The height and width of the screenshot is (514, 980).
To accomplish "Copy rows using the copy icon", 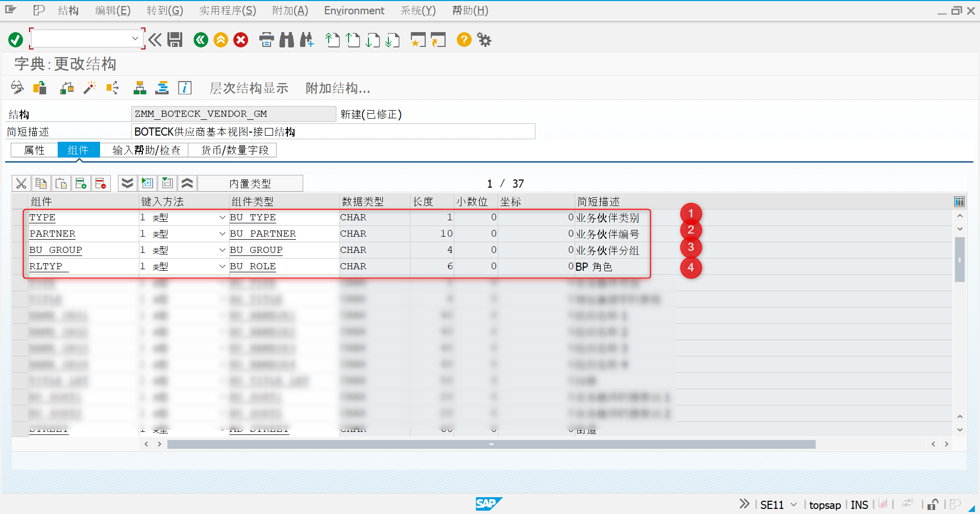I will (x=41, y=183).
